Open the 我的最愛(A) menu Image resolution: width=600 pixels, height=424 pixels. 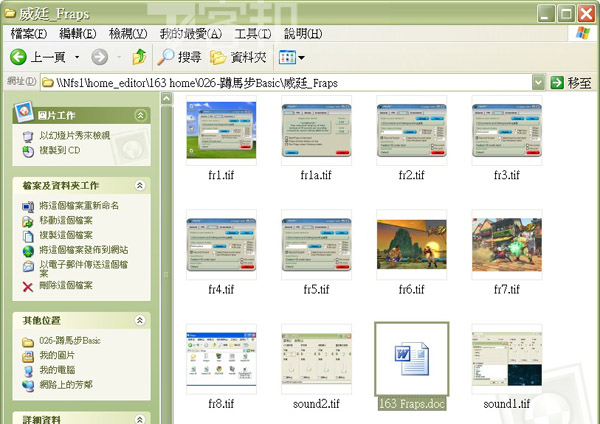tap(191, 34)
